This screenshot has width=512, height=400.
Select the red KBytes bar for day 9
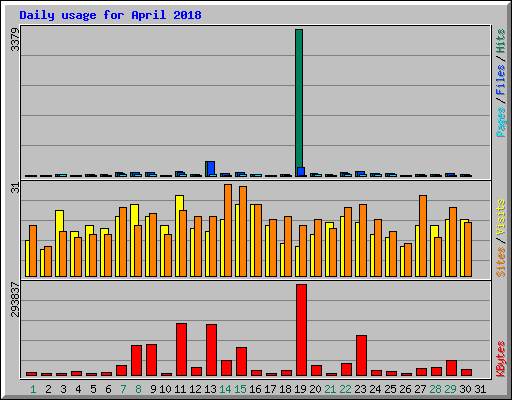click(151, 360)
